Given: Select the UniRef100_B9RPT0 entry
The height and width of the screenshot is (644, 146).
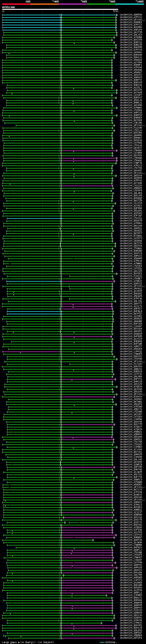Looking at the screenshot, I should tap(131, 80).
